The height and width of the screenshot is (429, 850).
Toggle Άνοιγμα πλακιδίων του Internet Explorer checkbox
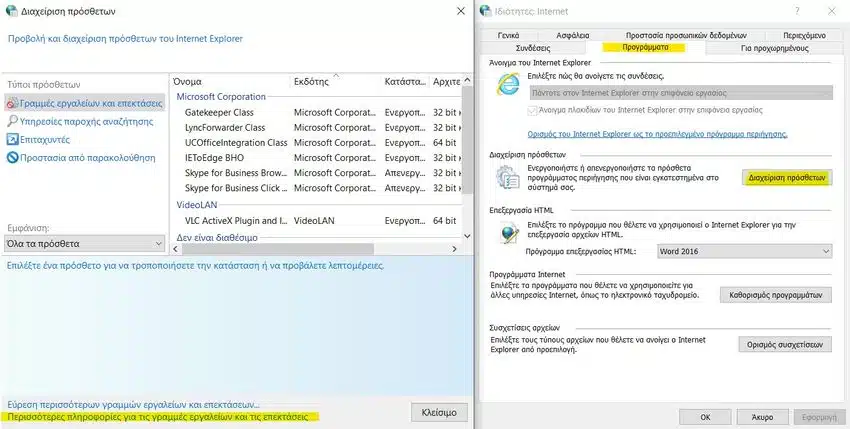tap(533, 111)
